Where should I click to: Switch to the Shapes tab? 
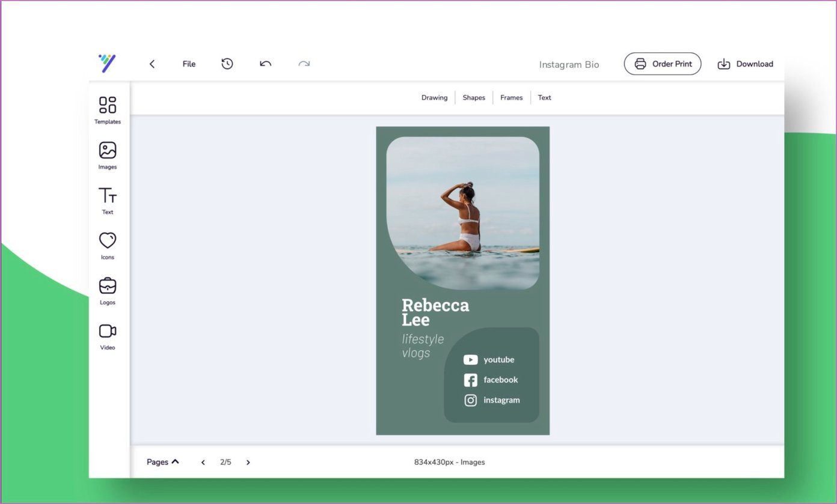(474, 97)
